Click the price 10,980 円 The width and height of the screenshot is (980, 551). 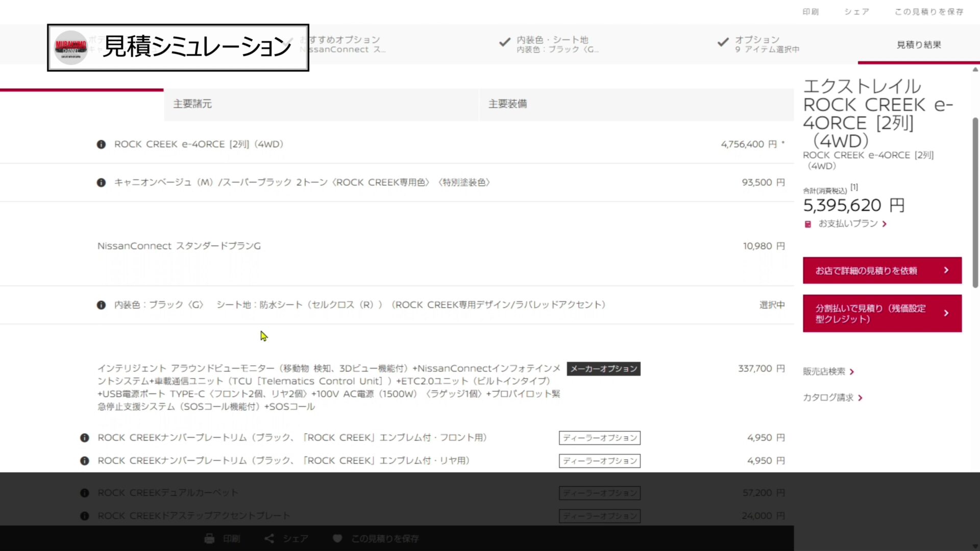764,246
